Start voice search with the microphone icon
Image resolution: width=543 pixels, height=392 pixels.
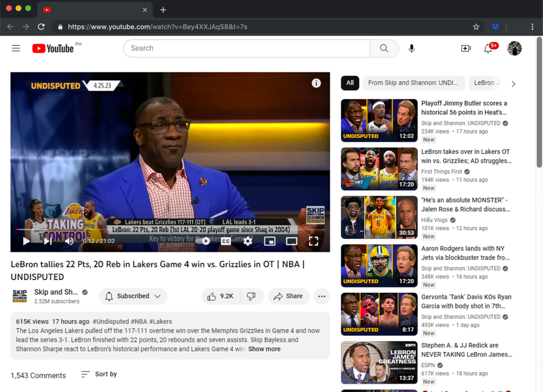tap(411, 48)
